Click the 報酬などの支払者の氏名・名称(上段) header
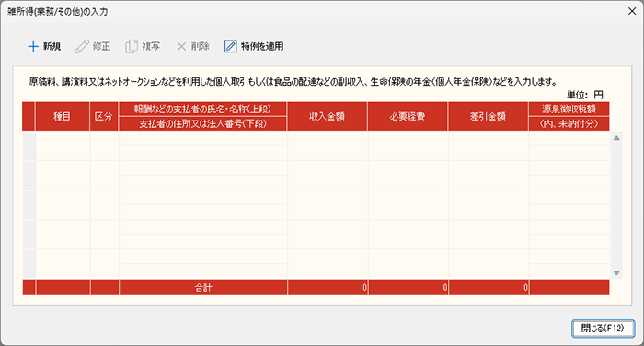Image resolution: width=644 pixels, height=346 pixels. (x=202, y=109)
